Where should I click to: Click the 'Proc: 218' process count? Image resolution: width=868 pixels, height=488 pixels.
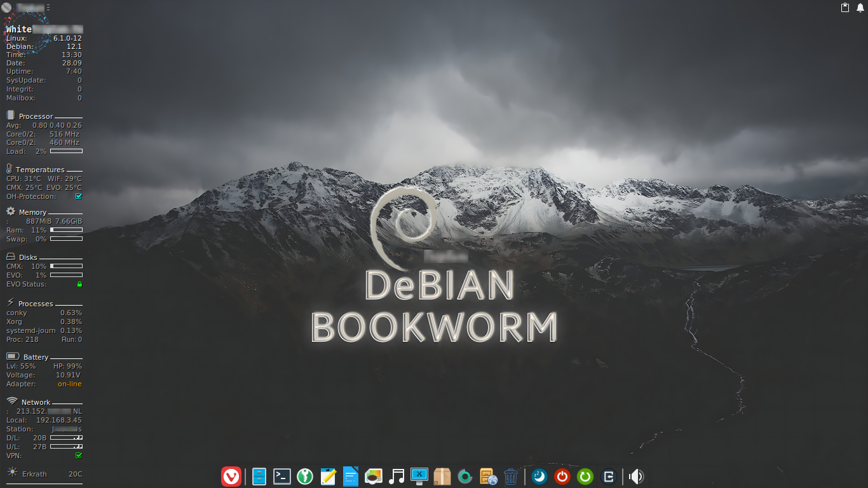[22, 339]
